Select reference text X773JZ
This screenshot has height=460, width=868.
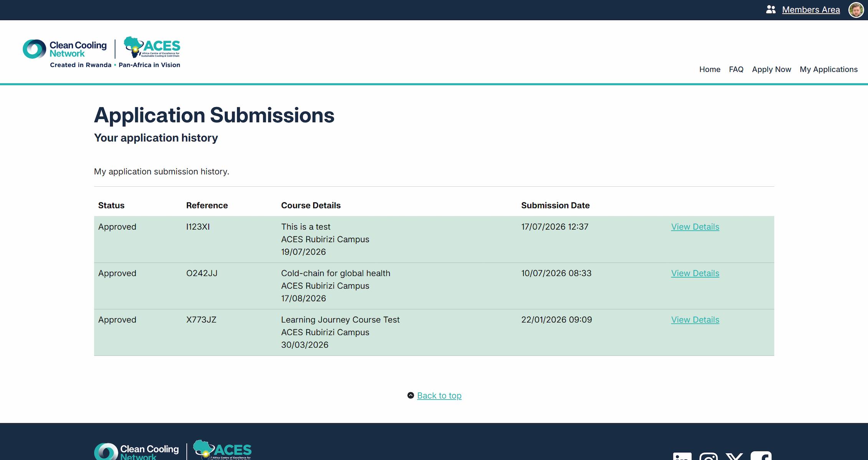pyautogui.click(x=201, y=319)
